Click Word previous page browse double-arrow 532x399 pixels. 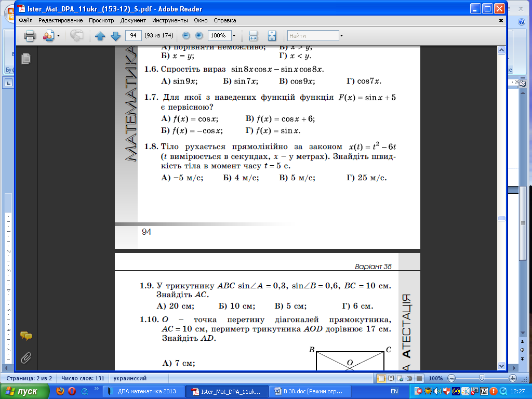tap(523, 342)
